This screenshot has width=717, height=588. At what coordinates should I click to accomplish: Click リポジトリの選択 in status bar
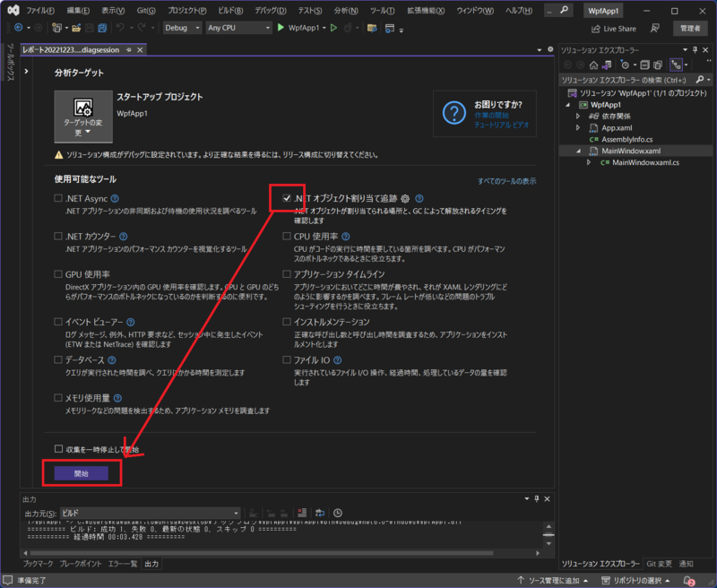(x=636, y=581)
